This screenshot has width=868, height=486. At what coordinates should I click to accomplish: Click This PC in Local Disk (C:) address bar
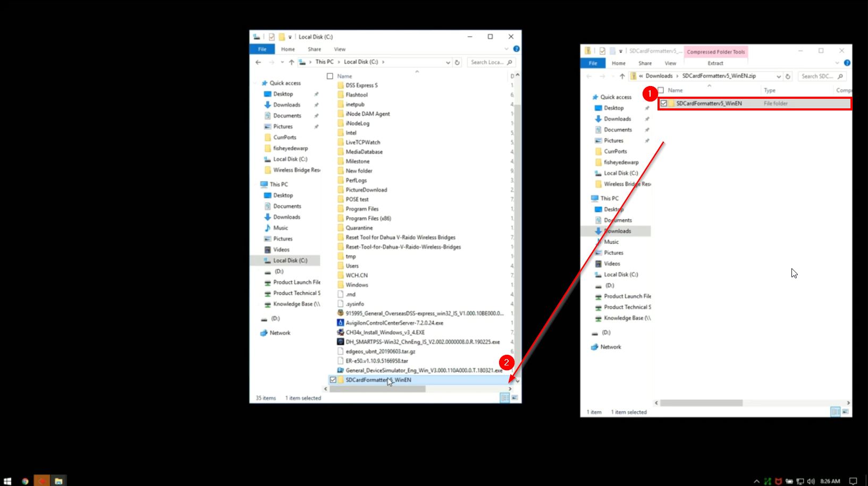click(325, 62)
